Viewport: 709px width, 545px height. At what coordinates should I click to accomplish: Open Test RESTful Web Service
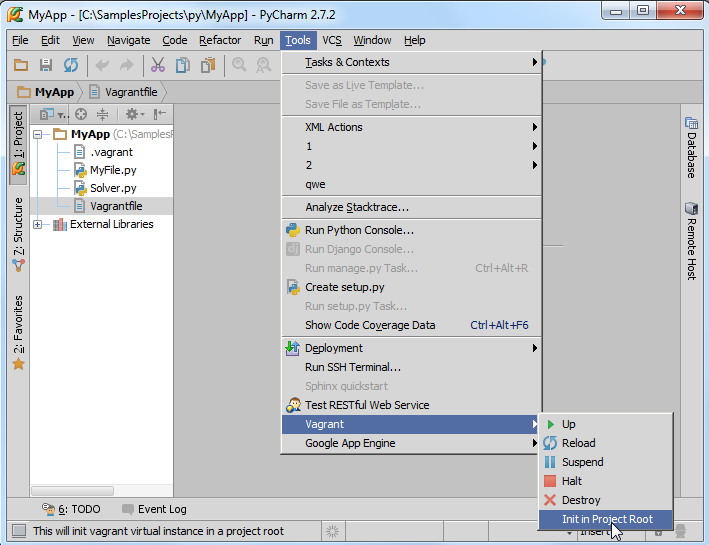click(411, 405)
